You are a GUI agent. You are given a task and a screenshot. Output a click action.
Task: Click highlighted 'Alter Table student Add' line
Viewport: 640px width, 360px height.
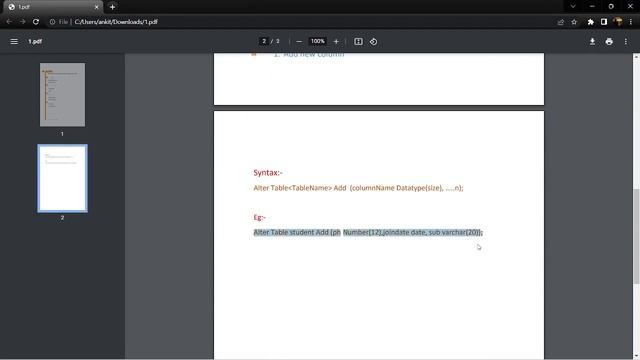click(368, 232)
